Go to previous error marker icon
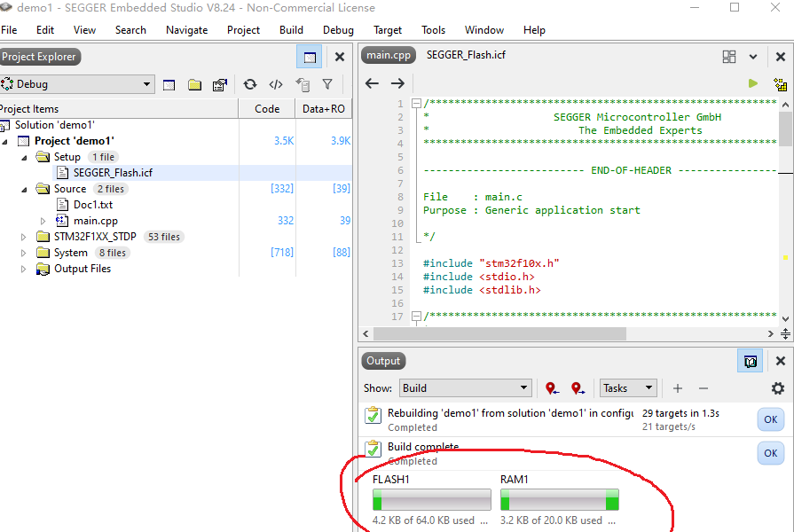Image resolution: width=794 pixels, height=532 pixels. click(552, 388)
